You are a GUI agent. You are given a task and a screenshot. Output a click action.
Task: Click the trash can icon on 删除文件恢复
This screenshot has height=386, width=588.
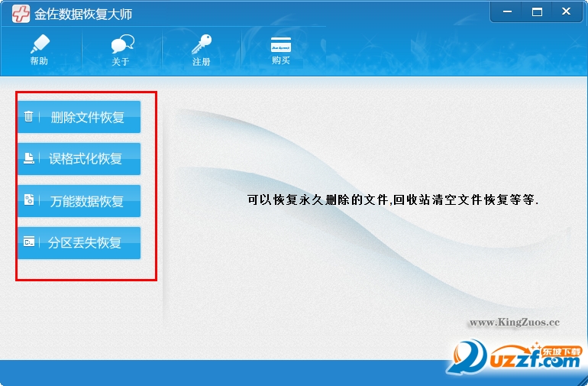(x=29, y=117)
